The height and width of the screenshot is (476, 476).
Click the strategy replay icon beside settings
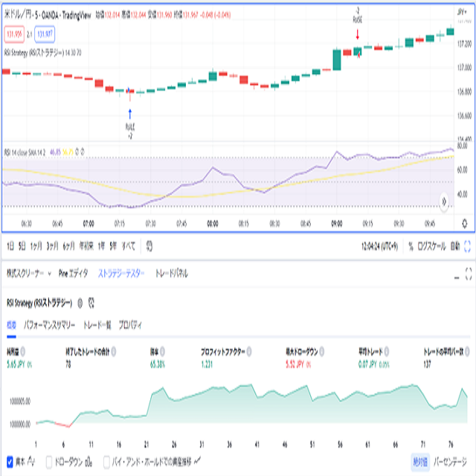pos(91,303)
